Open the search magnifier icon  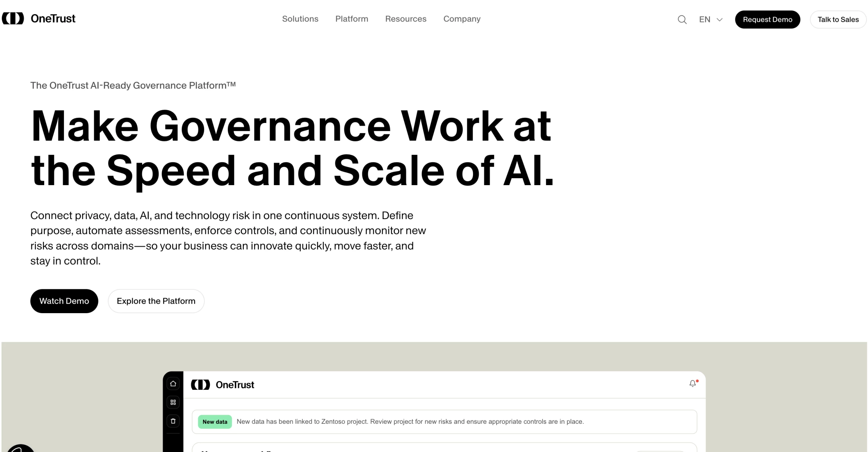tap(682, 20)
